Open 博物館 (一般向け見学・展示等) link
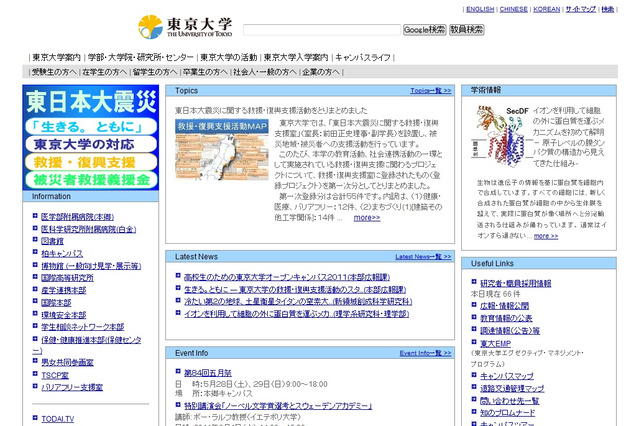This screenshot has width=640, height=426. 91,266
